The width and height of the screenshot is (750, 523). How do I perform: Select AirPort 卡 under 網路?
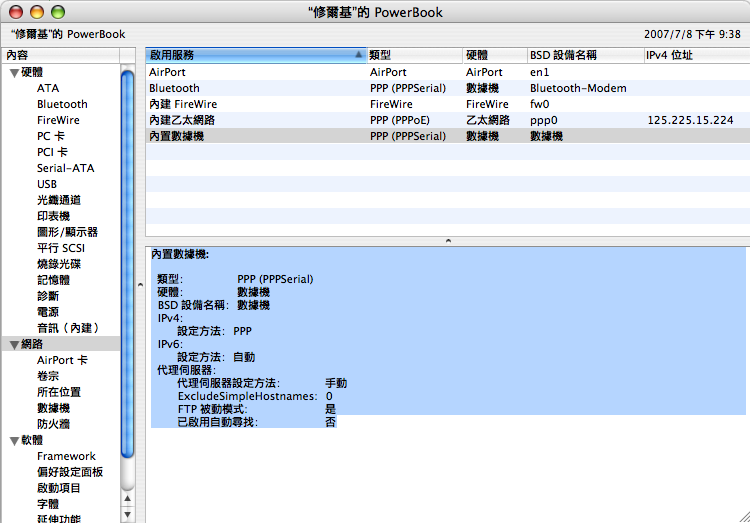point(62,360)
